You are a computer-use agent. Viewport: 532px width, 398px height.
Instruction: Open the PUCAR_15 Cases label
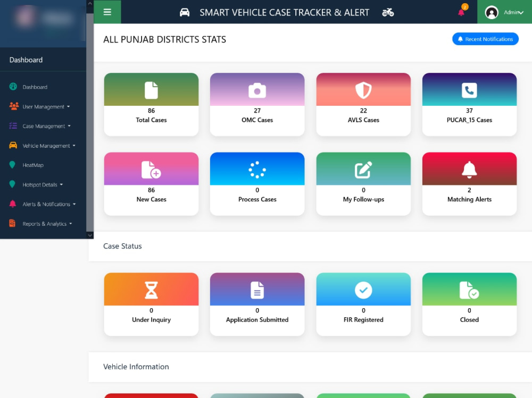point(469,120)
